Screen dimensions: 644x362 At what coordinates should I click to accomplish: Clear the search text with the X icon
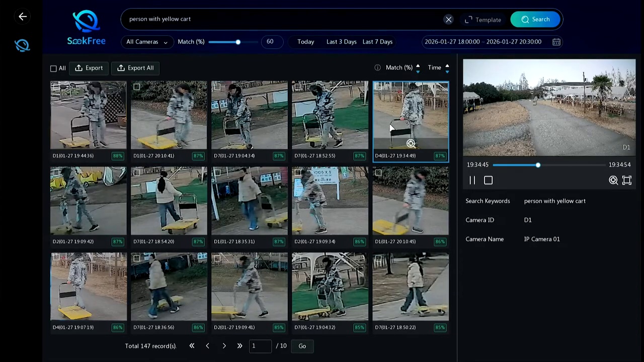pos(448,20)
